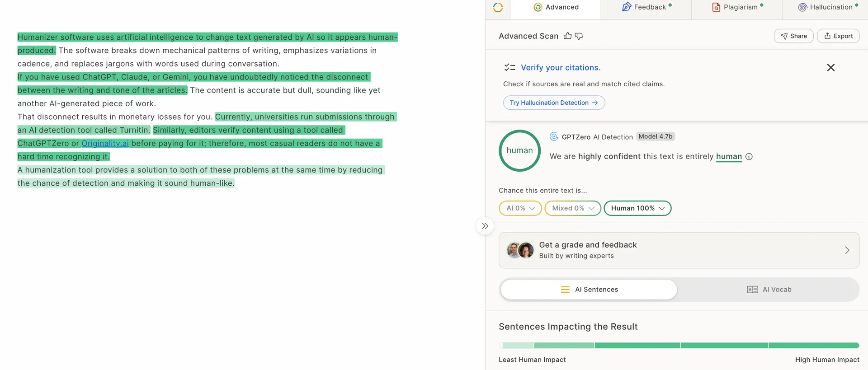Click the underlined human verdict word
Screen dimensions: 868x370
pyautogui.click(x=729, y=156)
